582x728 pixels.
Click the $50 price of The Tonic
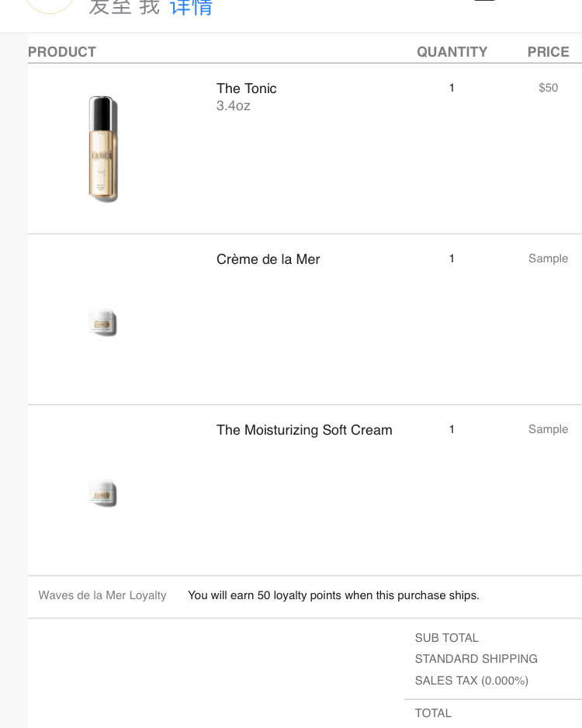tap(548, 88)
